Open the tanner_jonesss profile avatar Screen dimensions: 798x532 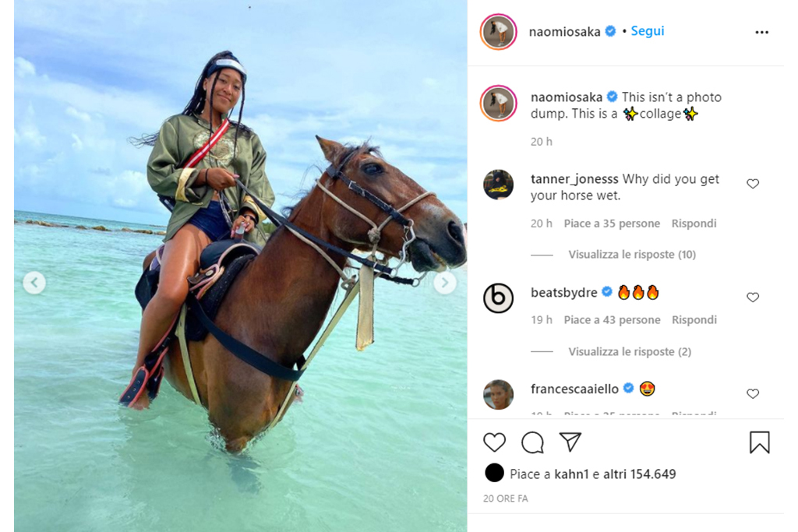(x=499, y=185)
